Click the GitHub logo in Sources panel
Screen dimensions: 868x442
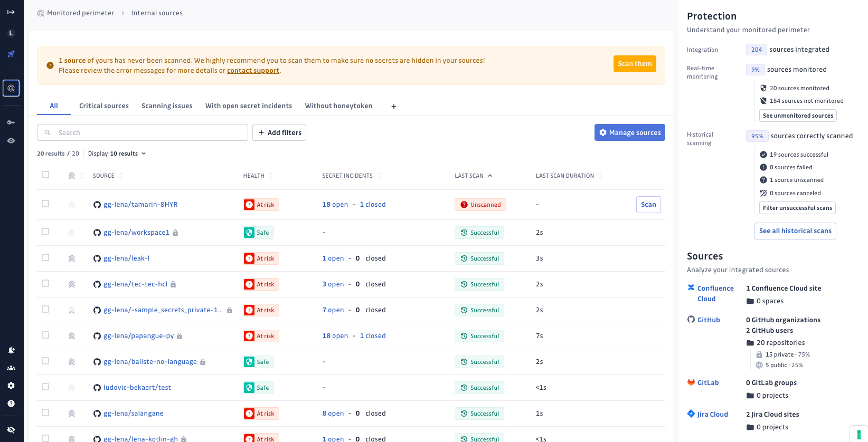[691, 320]
